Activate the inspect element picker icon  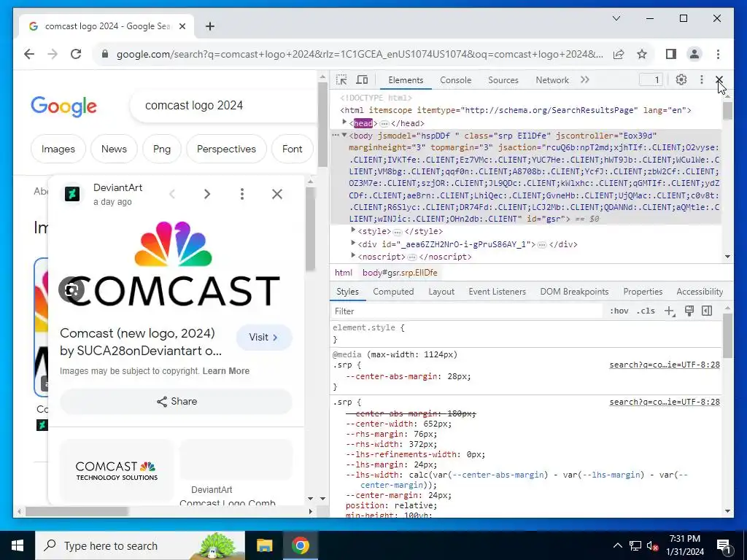tap(341, 80)
